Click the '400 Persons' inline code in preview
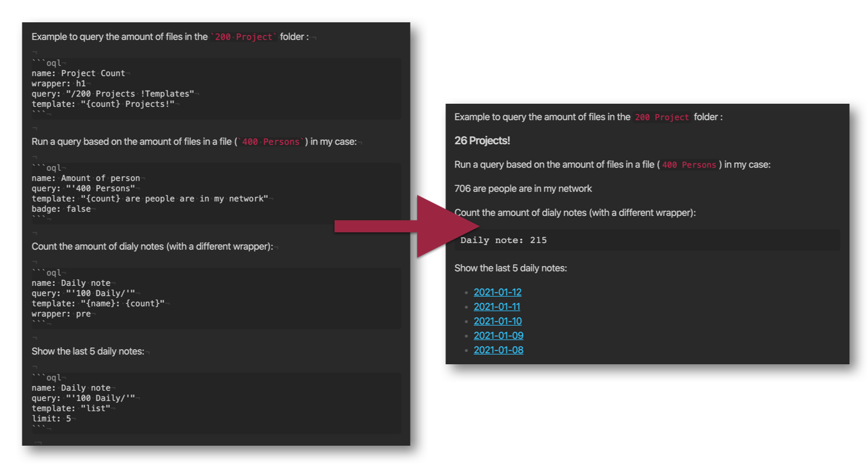The image size is (868, 468). [689, 165]
